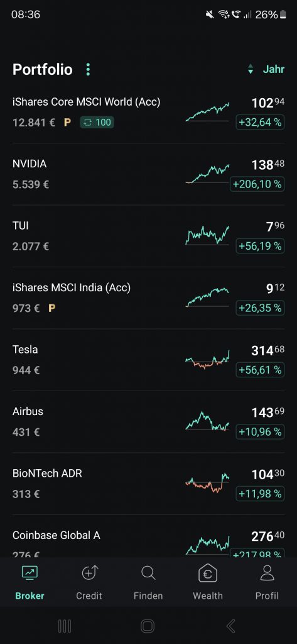
Task: Open the Portfolio three-dot options menu
Action: click(88, 69)
